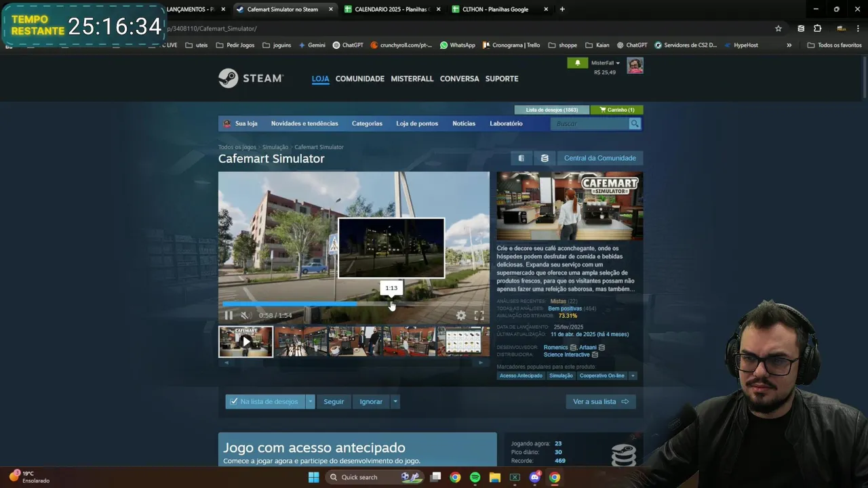Open the MISTERFALL profile menu
The image size is (868, 488).
412,79
